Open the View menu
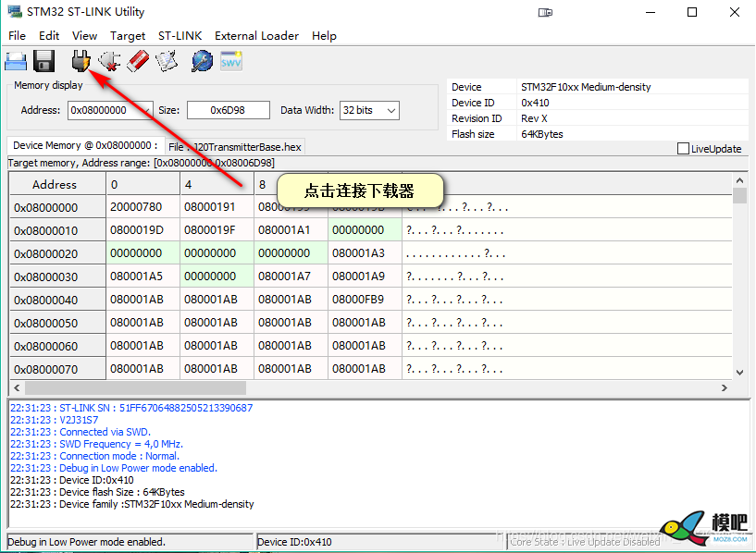This screenshot has width=756, height=553. (x=85, y=36)
